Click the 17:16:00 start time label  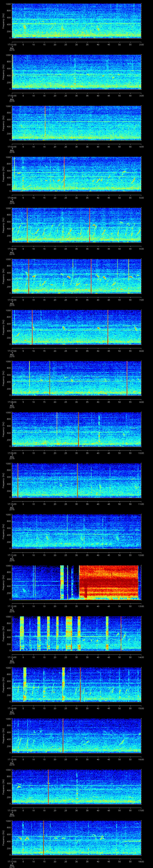[12, 810]
